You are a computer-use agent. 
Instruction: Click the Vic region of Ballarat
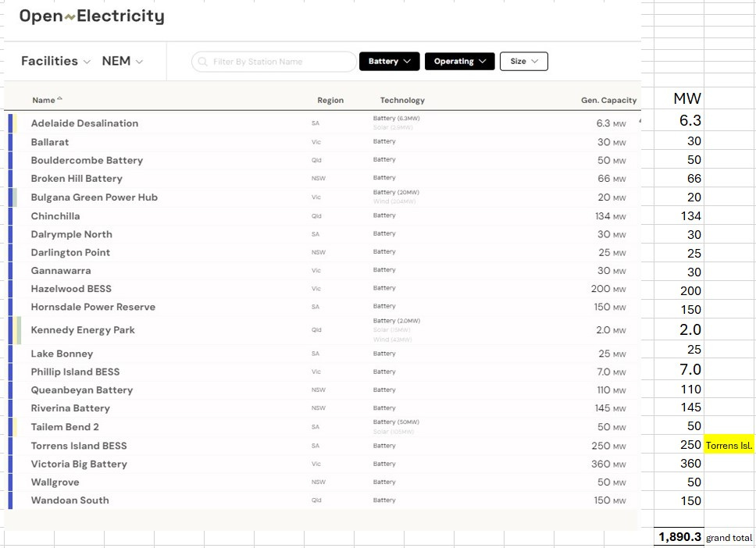point(316,142)
